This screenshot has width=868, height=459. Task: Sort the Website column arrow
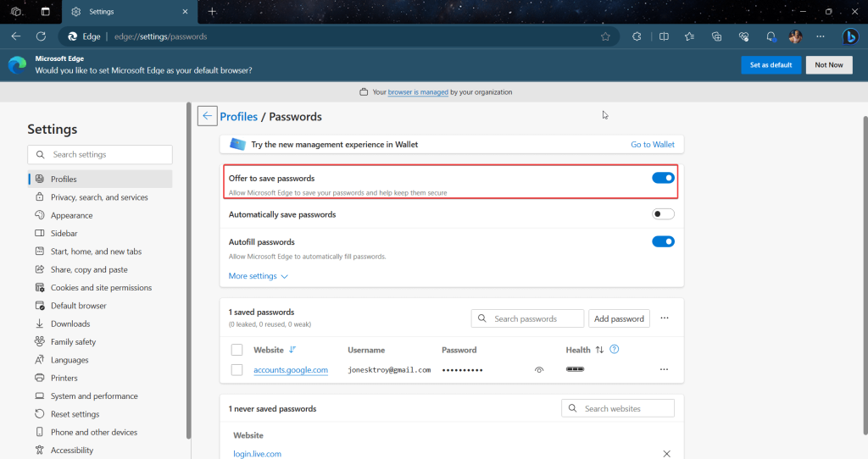(292, 350)
